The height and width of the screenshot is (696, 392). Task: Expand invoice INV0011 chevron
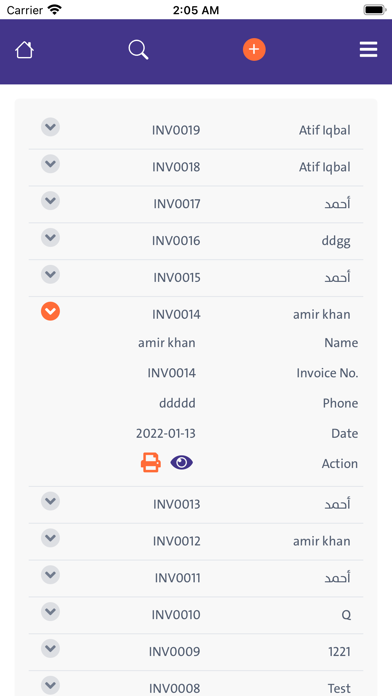pos(51,575)
